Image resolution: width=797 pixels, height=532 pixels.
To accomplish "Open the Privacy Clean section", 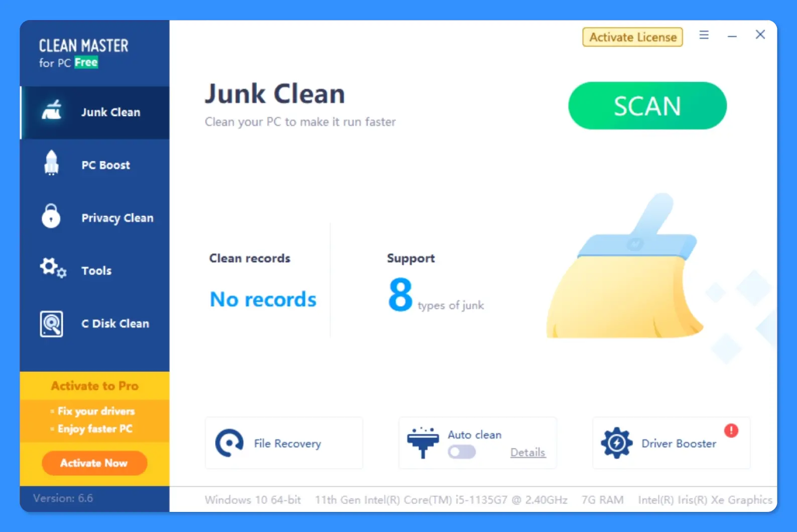I will point(95,218).
